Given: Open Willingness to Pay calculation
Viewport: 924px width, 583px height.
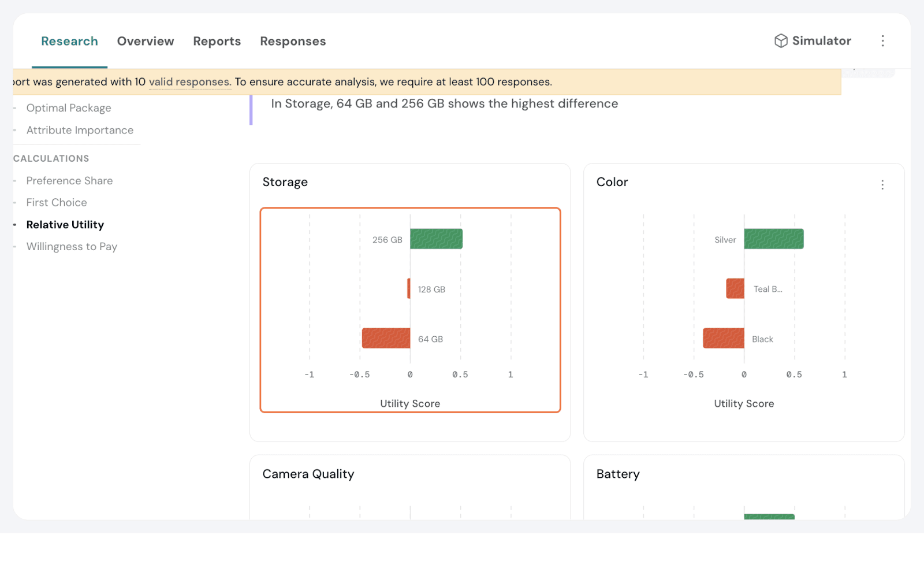Looking at the screenshot, I should pos(72,247).
